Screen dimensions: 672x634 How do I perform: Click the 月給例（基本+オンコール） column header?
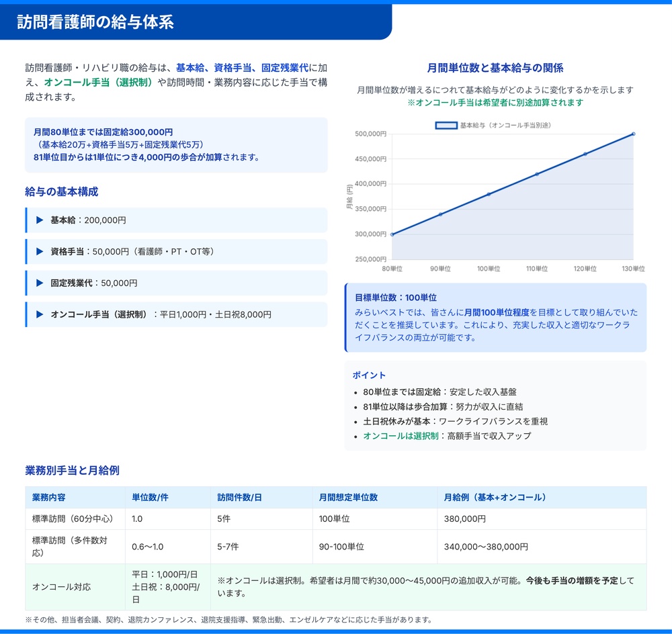[495, 498]
